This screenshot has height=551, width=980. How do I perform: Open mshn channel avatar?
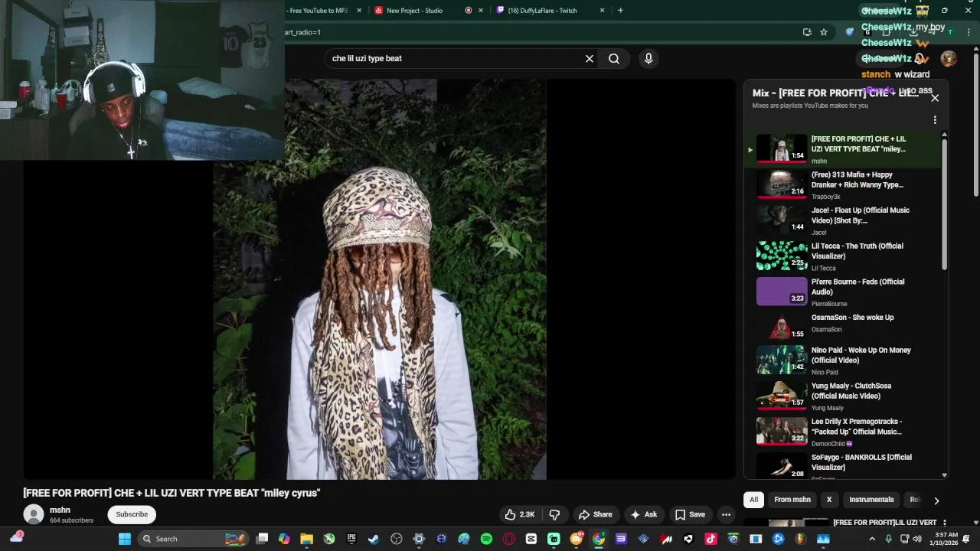pyautogui.click(x=34, y=514)
